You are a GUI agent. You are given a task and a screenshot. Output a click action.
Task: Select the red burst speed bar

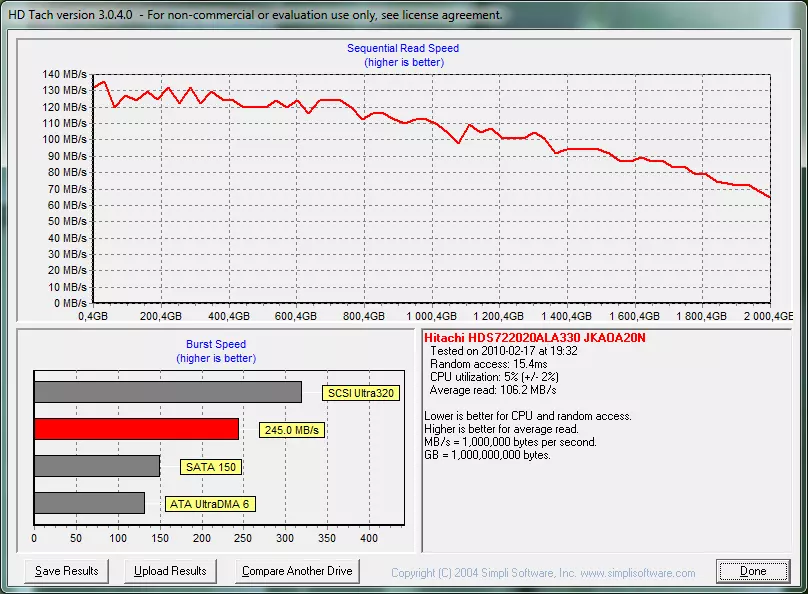click(x=136, y=429)
